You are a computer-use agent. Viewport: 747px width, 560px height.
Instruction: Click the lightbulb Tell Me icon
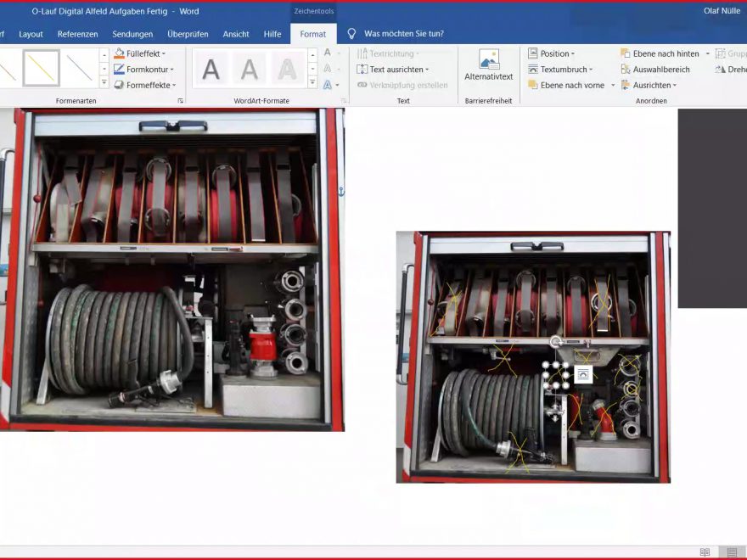click(351, 34)
